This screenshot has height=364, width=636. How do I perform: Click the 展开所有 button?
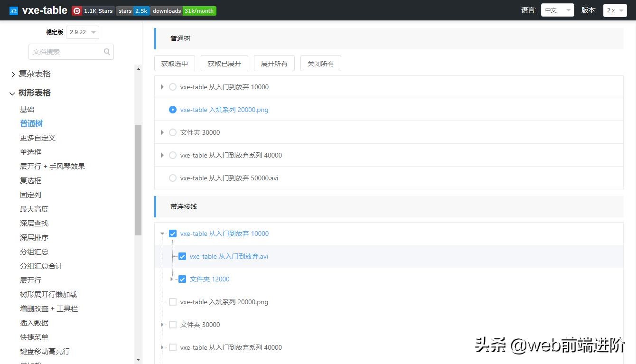tap(274, 64)
